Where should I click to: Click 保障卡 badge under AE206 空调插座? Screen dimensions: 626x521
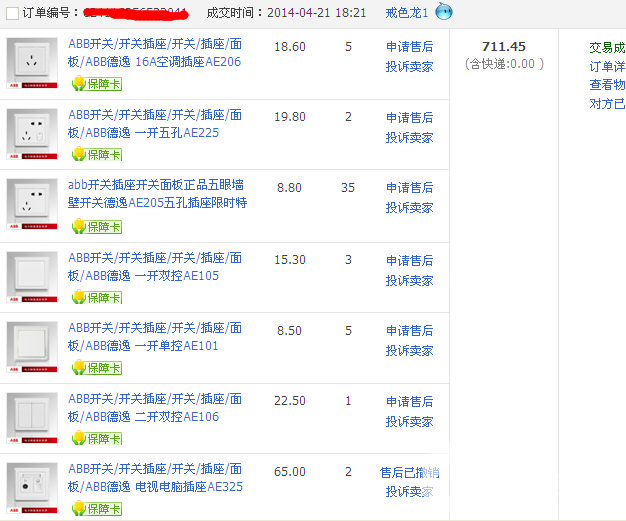coord(96,85)
